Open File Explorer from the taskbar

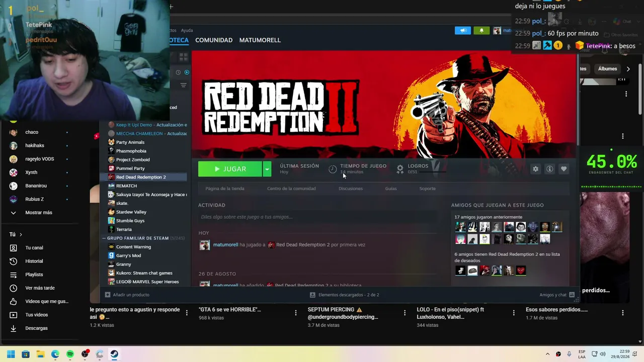point(40,354)
